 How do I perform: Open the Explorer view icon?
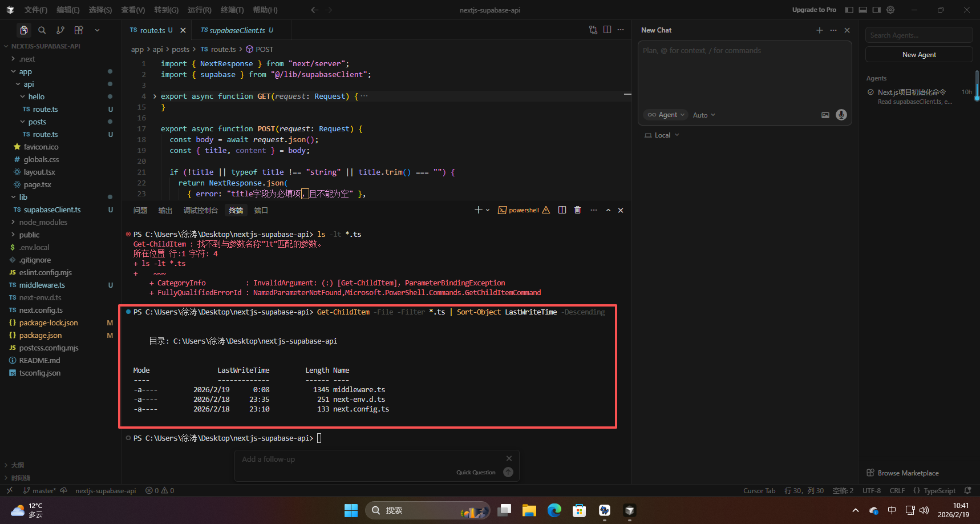(x=23, y=30)
